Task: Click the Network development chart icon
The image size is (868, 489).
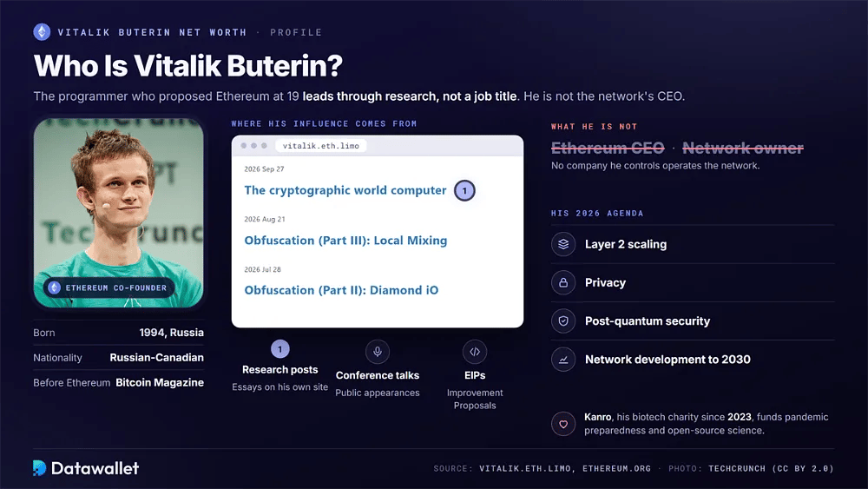Action: pyautogui.click(x=563, y=360)
